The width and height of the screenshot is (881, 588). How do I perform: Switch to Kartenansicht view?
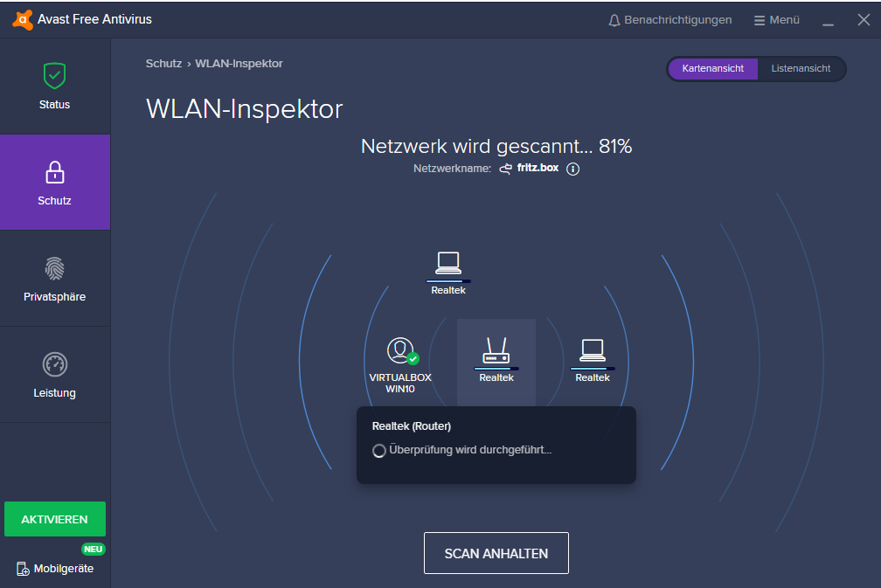pos(712,68)
